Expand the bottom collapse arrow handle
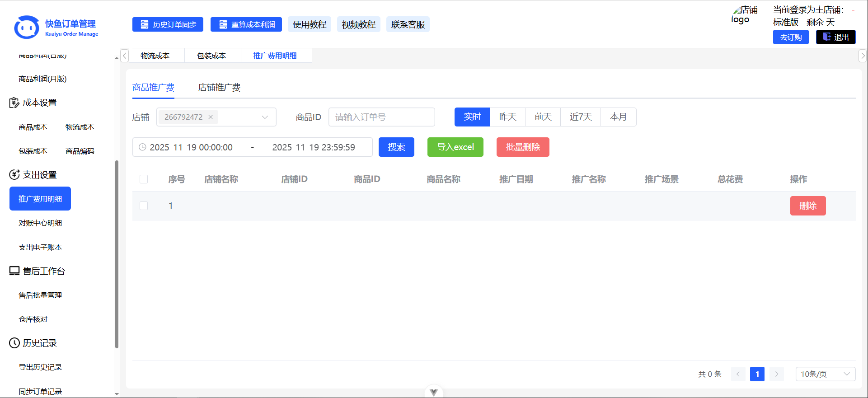This screenshot has height=398, width=868. (434, 392)
